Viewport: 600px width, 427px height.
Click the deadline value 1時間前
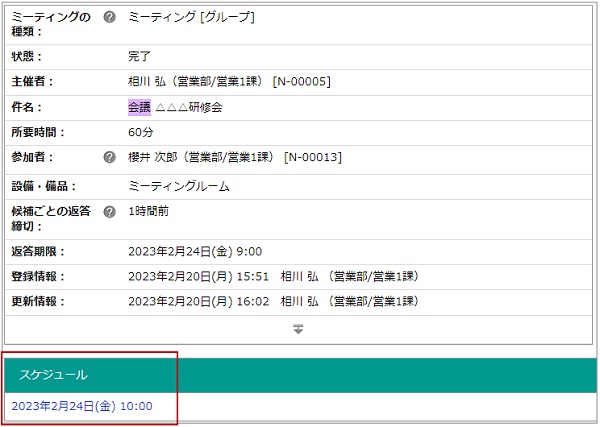tap(148, 212)
